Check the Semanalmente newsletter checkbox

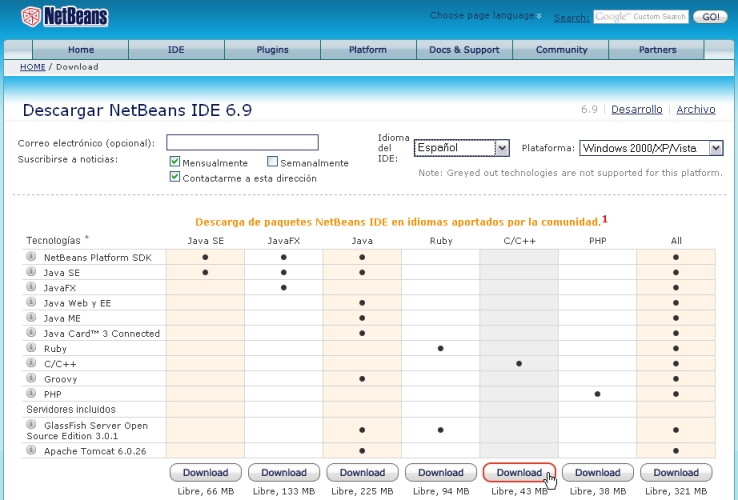click(x=272, y=161)
